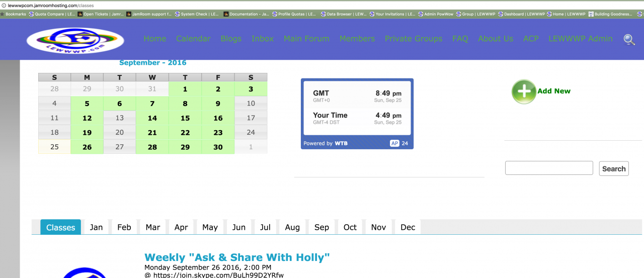Open the Quota Compare bookmark
Screen dimensions: 644x278
coord(52,14)
